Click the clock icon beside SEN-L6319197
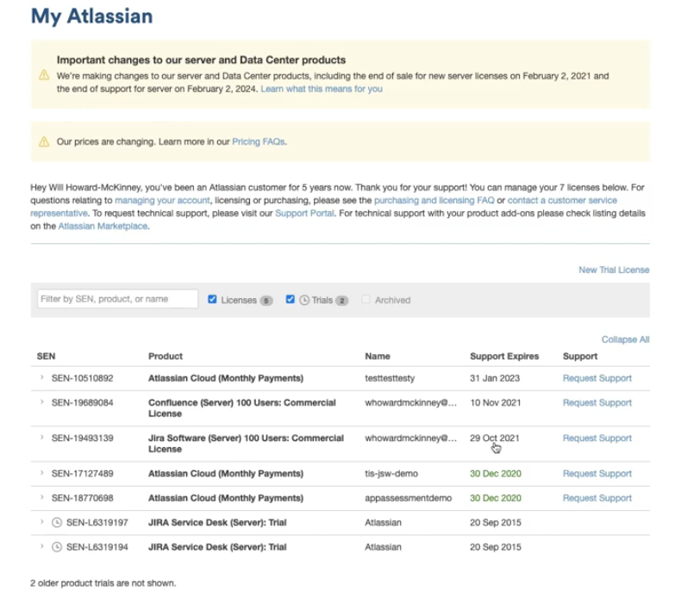The image size is (700, 603). pos(57,523)
